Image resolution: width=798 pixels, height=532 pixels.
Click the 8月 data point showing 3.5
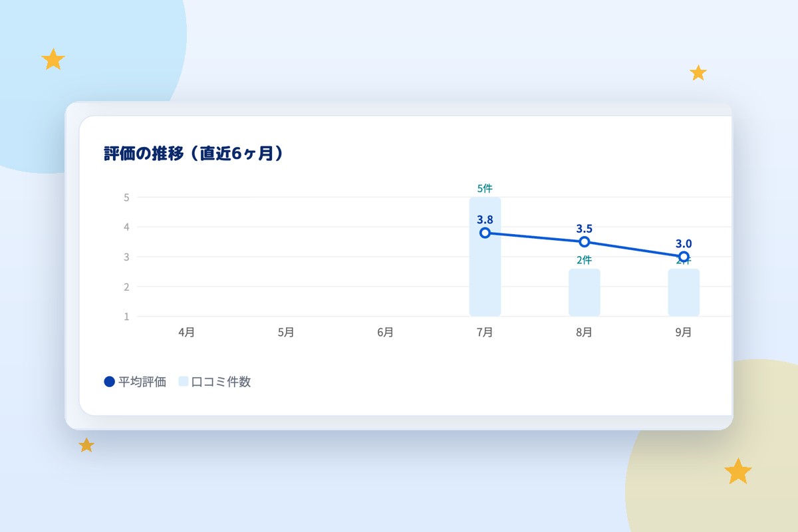pyautogui.click(x=585, y=241)
